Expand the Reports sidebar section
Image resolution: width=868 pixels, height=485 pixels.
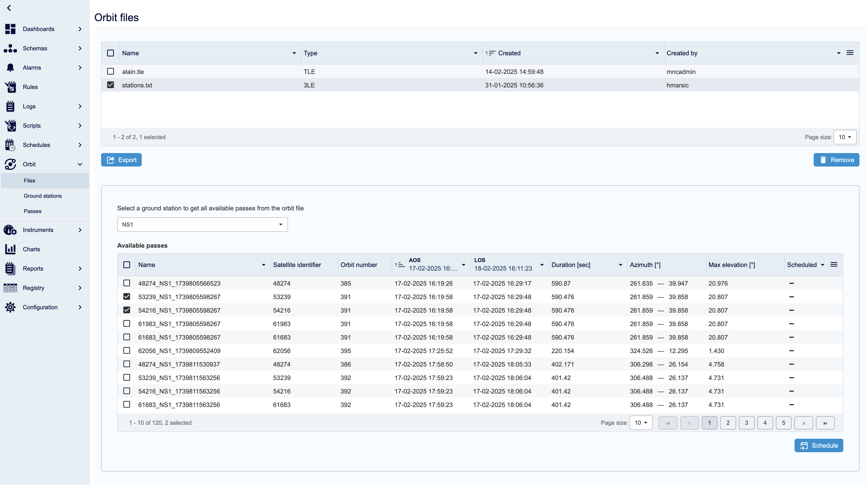coord(80,269)
